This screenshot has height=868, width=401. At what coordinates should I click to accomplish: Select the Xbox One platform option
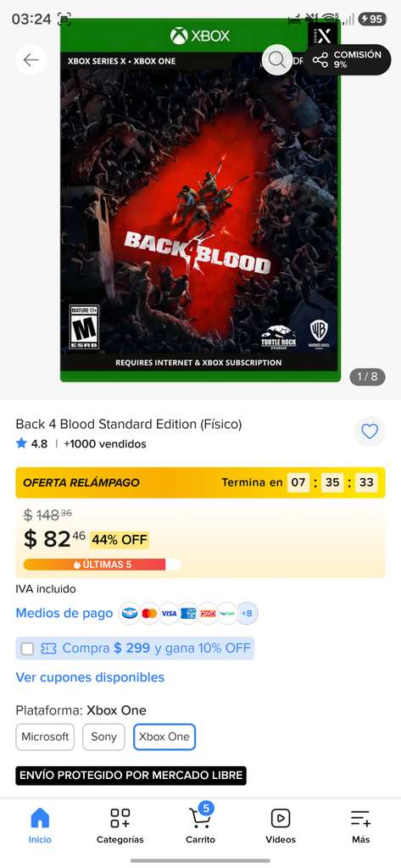click(x=164, y=737)
